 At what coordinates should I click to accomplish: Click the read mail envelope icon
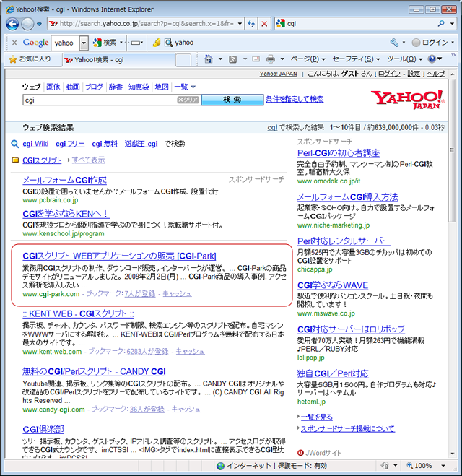[x=256, y=59]
